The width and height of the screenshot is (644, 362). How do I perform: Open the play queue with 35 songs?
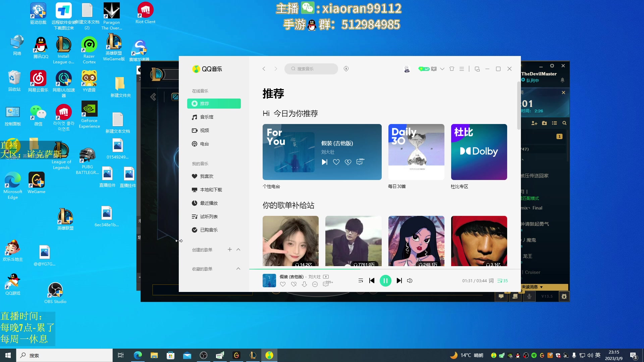[x=502, y=281]
